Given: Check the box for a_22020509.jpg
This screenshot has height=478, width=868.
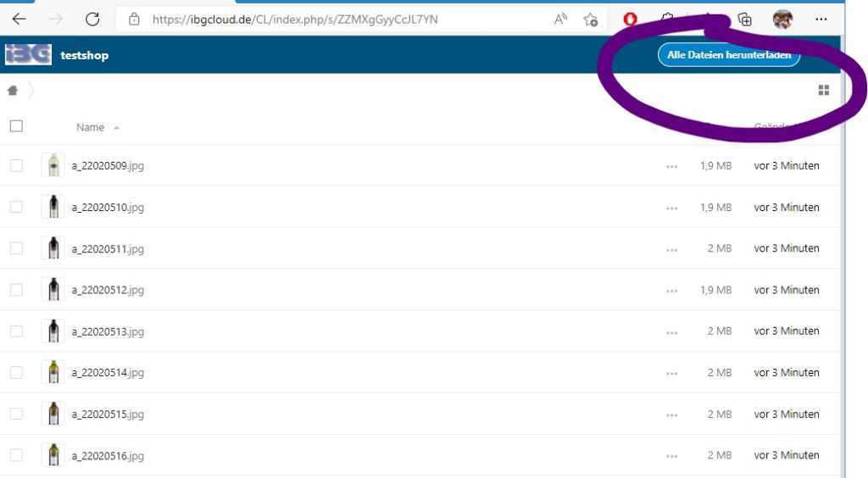Looking at the screenshot, I should [x=16, y=166].
